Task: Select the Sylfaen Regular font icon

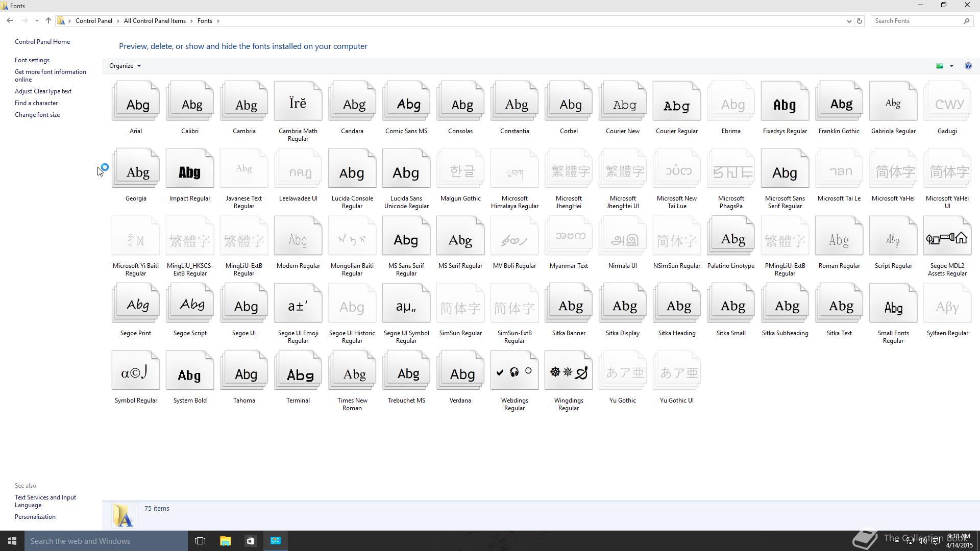Action: tap(947, 303)
